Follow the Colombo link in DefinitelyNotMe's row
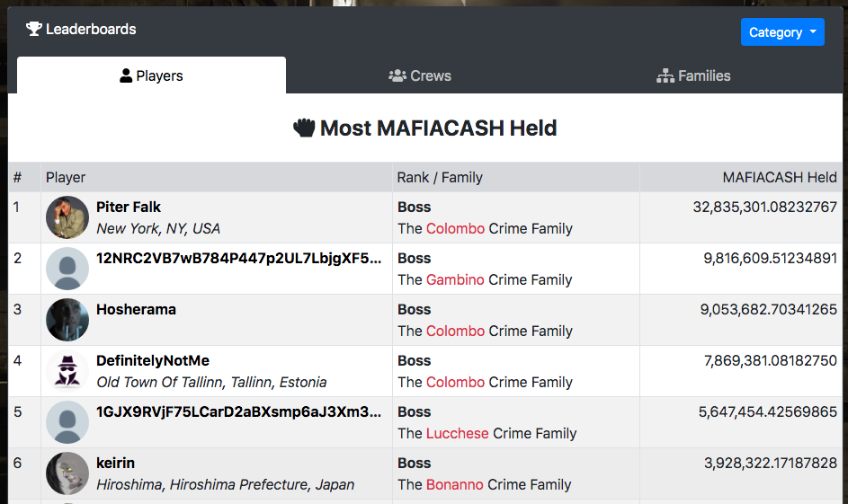This screenshot has width=848, height=504. tap(455, 382)
